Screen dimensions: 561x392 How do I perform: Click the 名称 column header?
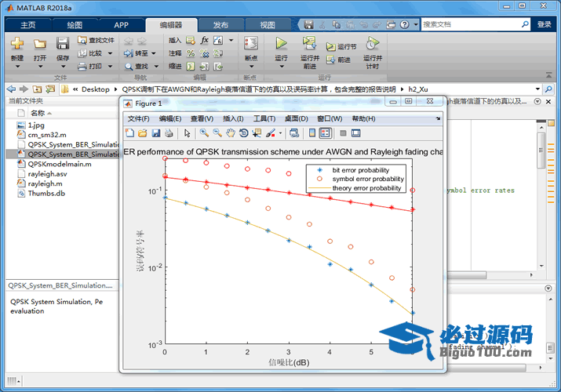click(37, 113)
